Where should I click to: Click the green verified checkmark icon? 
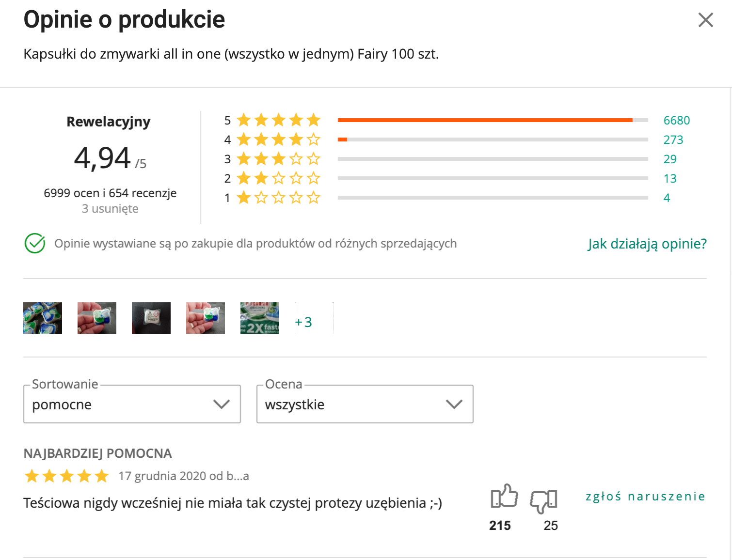pyautogui.click(x=35, y=244)
